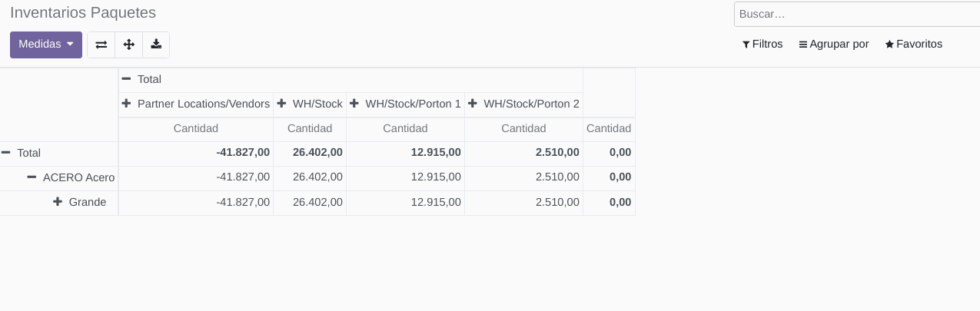Click the download xlsx icon

coord(156,45)
